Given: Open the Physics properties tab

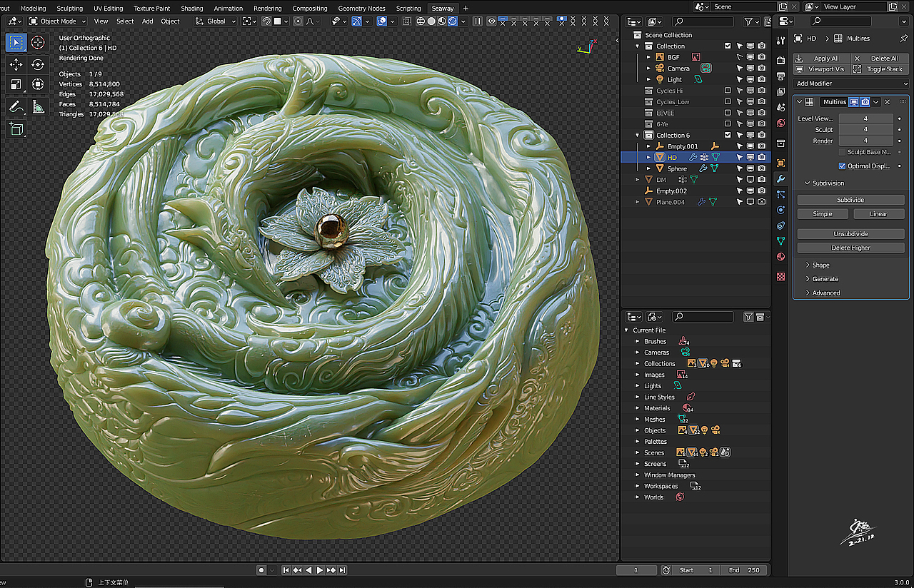Looking at the screenshot, I should click(780, 210).
